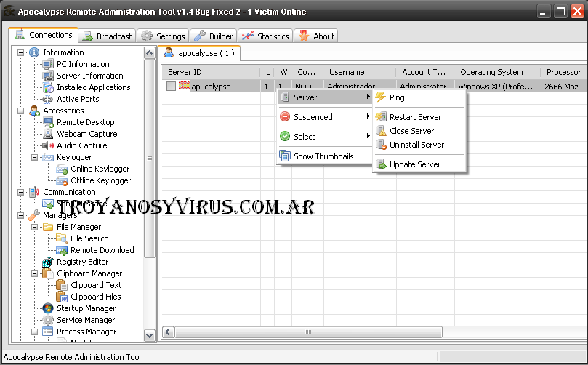Click the Close Server warning icon
588x365 pixels.
click(x=381, y=131)
